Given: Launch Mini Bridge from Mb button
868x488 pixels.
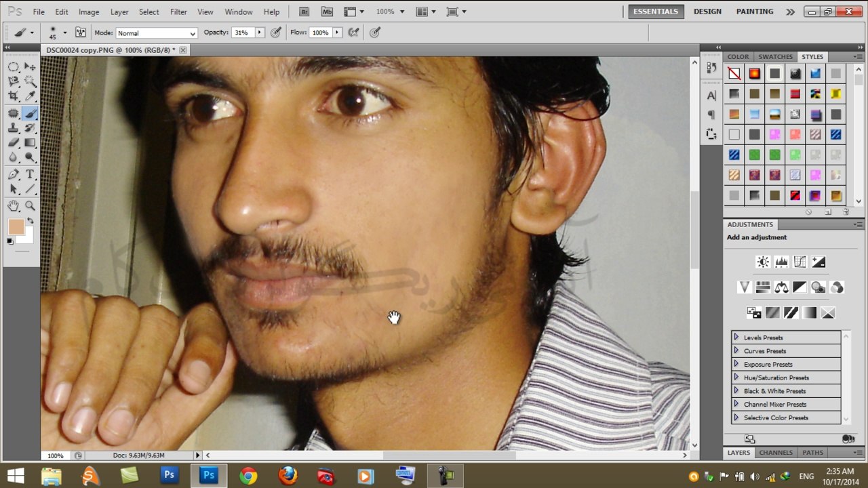Looking at the screenshot, I should coord(327,12).
